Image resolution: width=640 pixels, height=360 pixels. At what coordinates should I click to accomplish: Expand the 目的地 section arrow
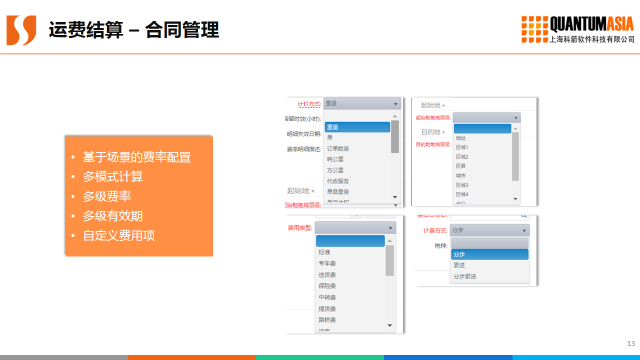point(444,133)
